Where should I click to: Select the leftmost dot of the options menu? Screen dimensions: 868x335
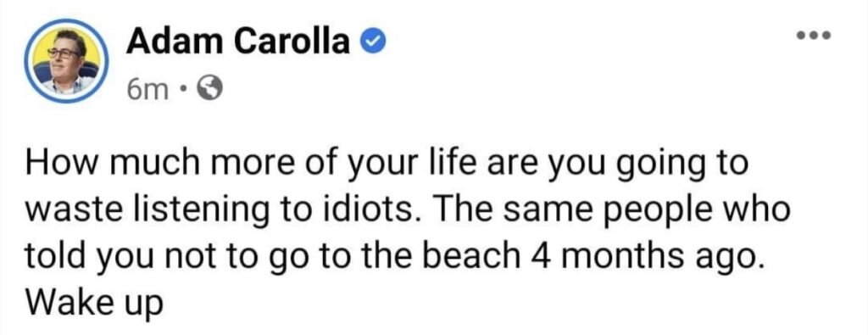[x=801, y=36]
